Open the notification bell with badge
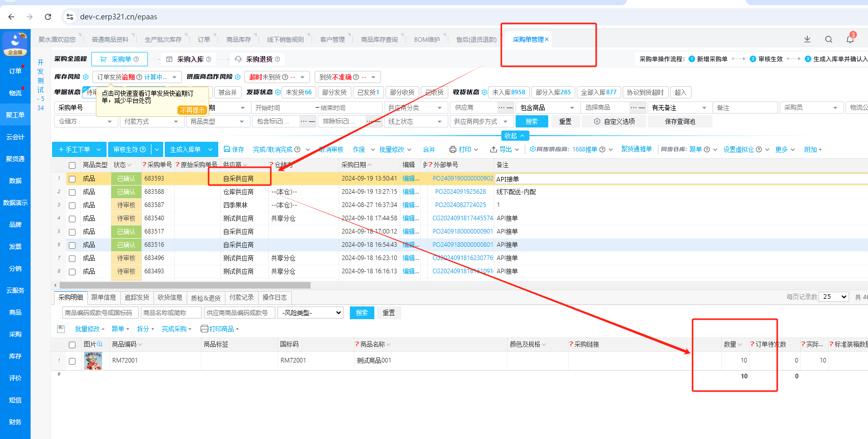Screen dimensions: 868x439 point(850,39)
